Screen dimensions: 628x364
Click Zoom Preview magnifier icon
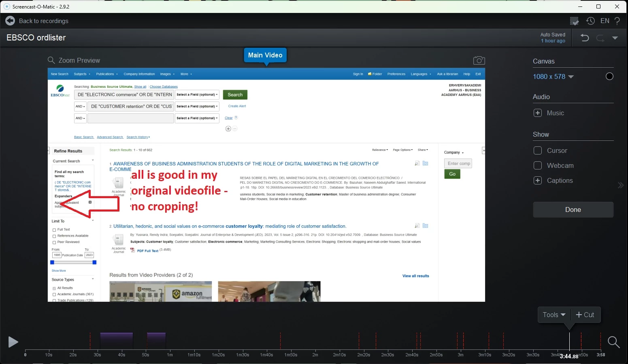point(51,60)
